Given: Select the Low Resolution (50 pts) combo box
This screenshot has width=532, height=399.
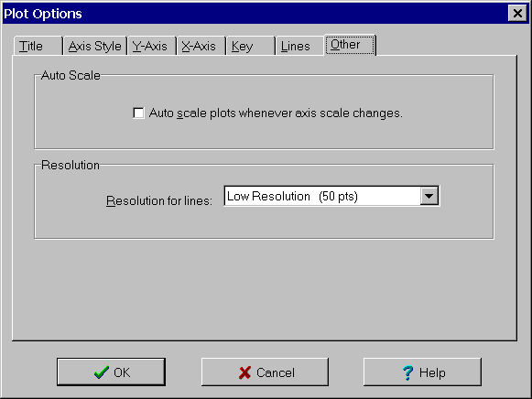Looking at the screenshot, I should click(331, 196).
